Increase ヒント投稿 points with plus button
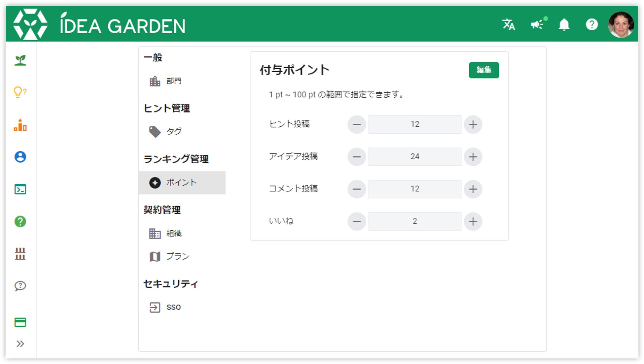Screen dimensions: 644x364 point(473,124)
